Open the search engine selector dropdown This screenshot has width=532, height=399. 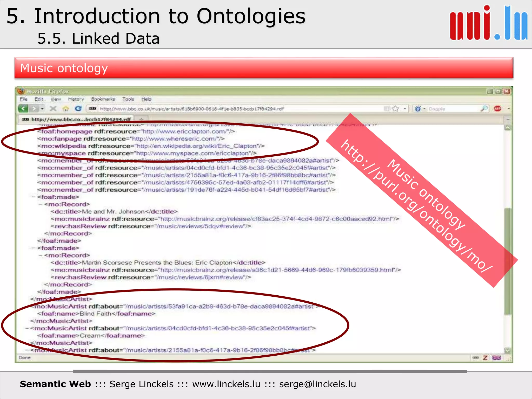(x=424, y=109)
